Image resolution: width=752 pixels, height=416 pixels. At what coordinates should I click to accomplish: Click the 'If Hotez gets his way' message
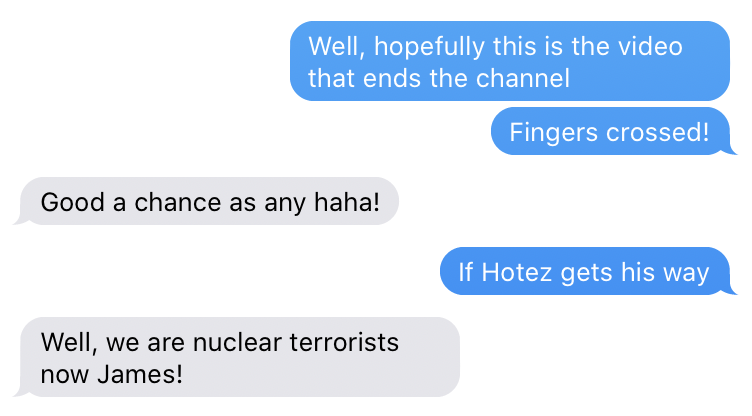click(585, 271)
